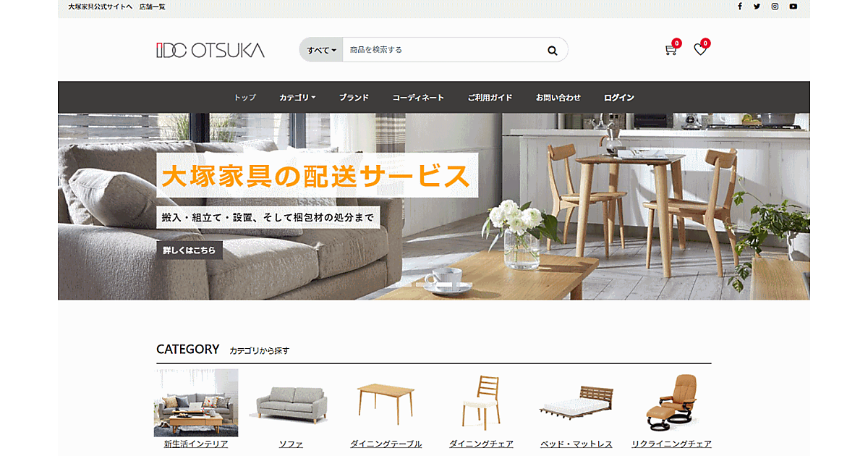
Task: Expand the カテゴリ menu dropdown
Action: [x=297, y=98]
